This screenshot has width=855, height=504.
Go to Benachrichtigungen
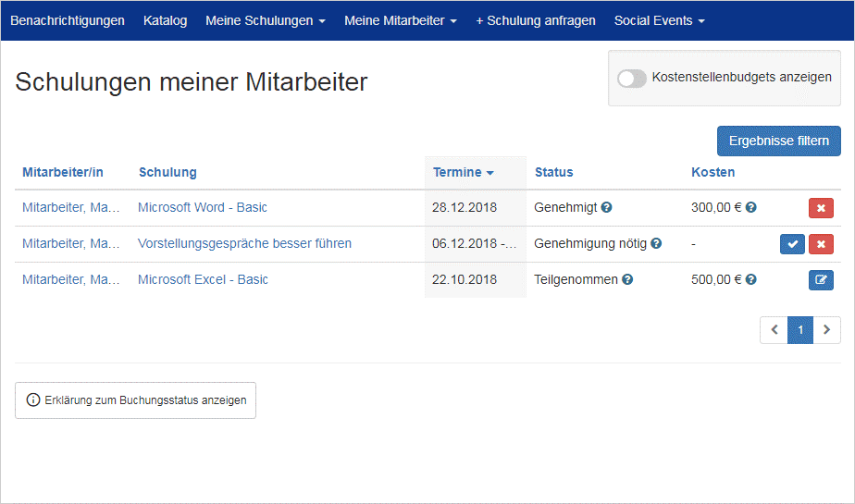[x=68, y=20]
